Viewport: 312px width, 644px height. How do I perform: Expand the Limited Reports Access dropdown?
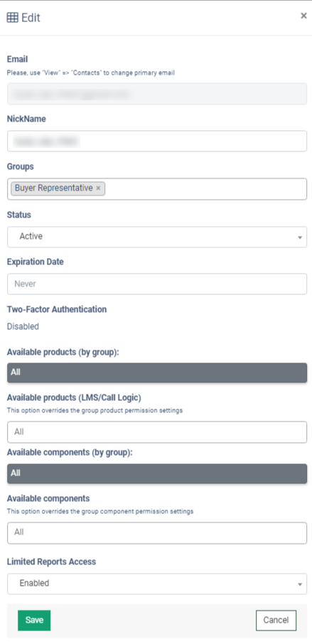(157, 583)
